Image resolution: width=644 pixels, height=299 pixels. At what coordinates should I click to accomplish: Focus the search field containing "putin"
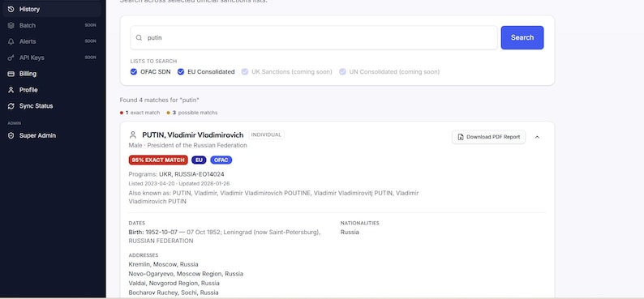(314, 38)
